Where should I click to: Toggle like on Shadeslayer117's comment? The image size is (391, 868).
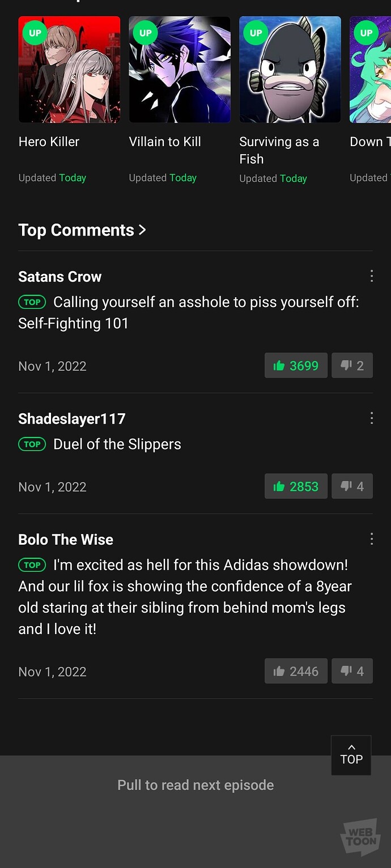tap(296, 486)
